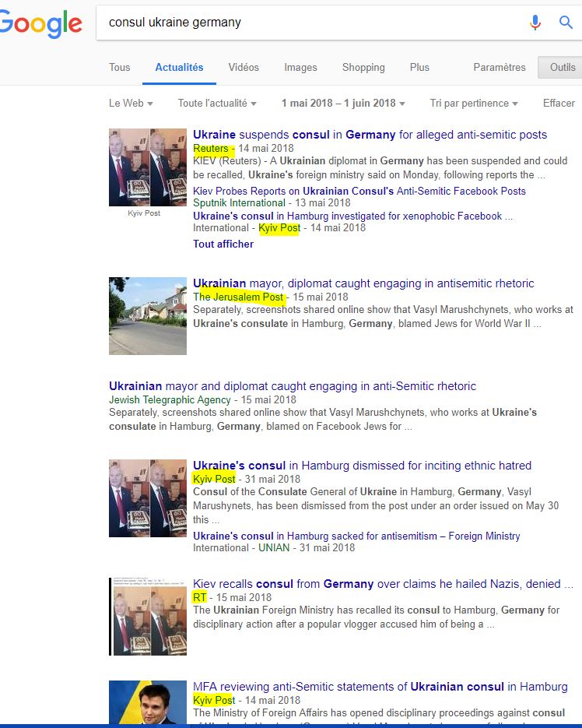This screenshot has height=728, width=582.
Task: Open the Tri par pertinence dropdown
Action: [474, 103]
